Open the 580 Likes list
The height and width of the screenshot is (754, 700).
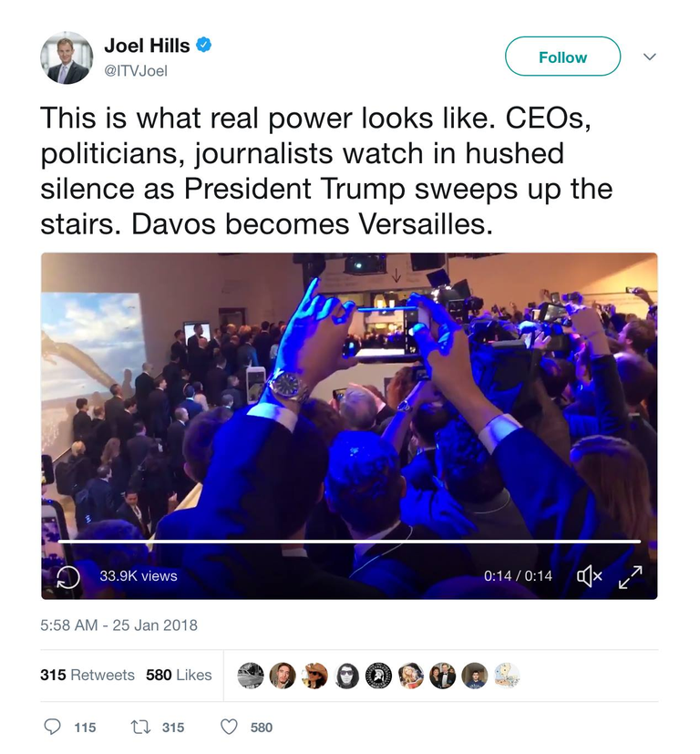pyautogui.click(x=179, y=676)
